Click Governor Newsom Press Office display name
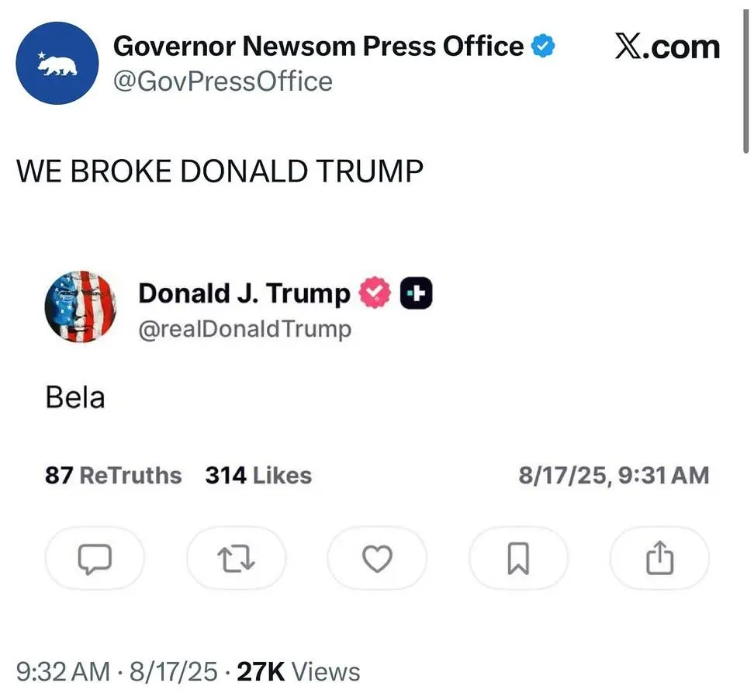Screen dimensions: 754x700 click(x=318, y=47)
